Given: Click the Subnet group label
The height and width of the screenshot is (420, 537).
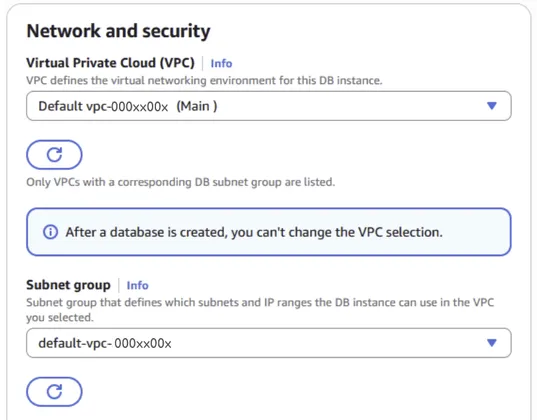Looking at the screenshot, I should click(68, 285).
